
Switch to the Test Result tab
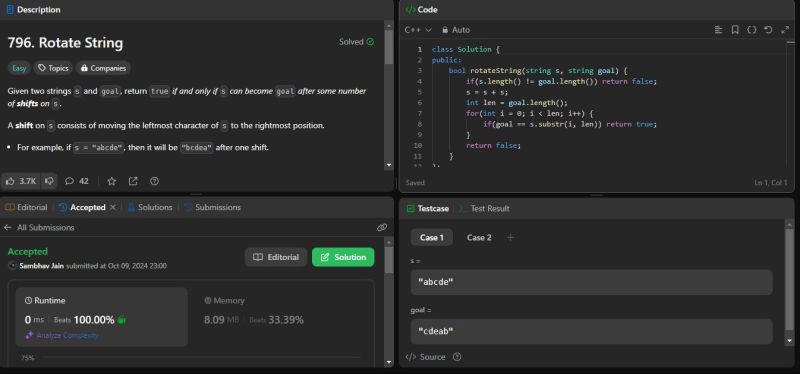pyautogui.click(x=484, y=208)
